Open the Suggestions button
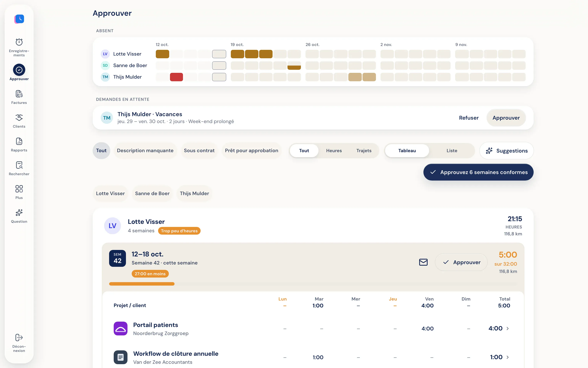The height and width of the screenshot is (368, 588). pyautogui.click(x=506, y=151)
